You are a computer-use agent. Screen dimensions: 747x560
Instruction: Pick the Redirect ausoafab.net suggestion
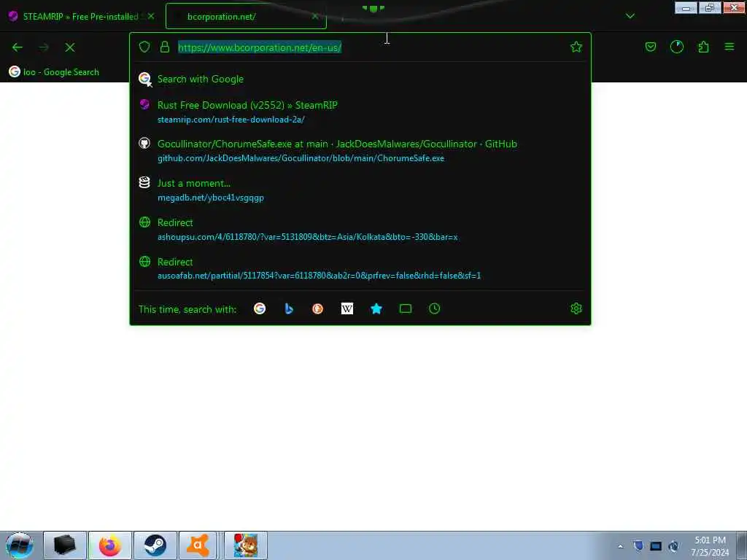pyautogui.click(x=360, y=268)
